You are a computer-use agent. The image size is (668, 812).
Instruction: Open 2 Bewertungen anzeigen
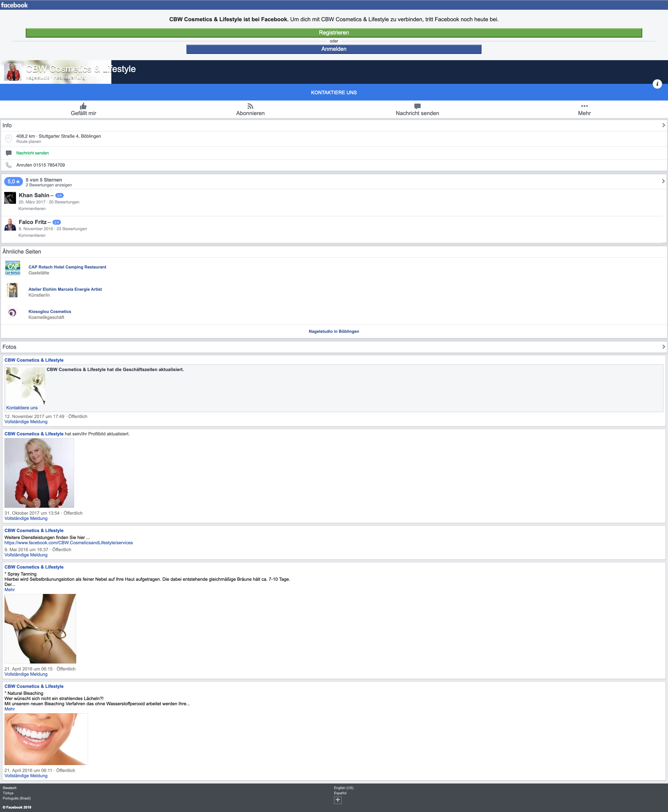[x=49, y=185]
